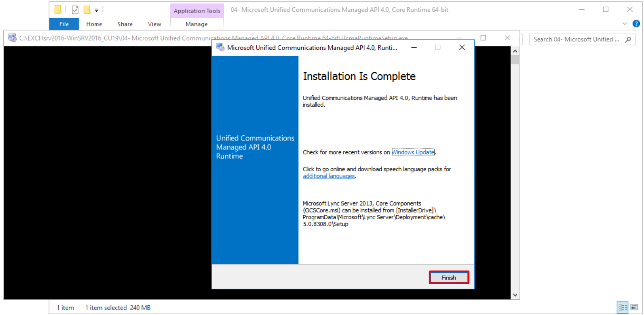Close the Unified Communications installer dialog
This screenshot has width=644, height=315.
(462, 48)
